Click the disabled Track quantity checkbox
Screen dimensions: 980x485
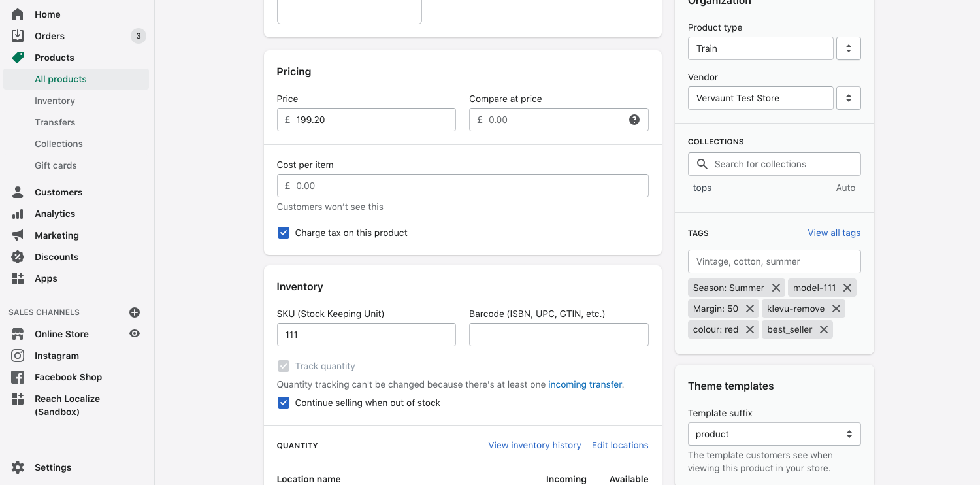tap(284, 366)
